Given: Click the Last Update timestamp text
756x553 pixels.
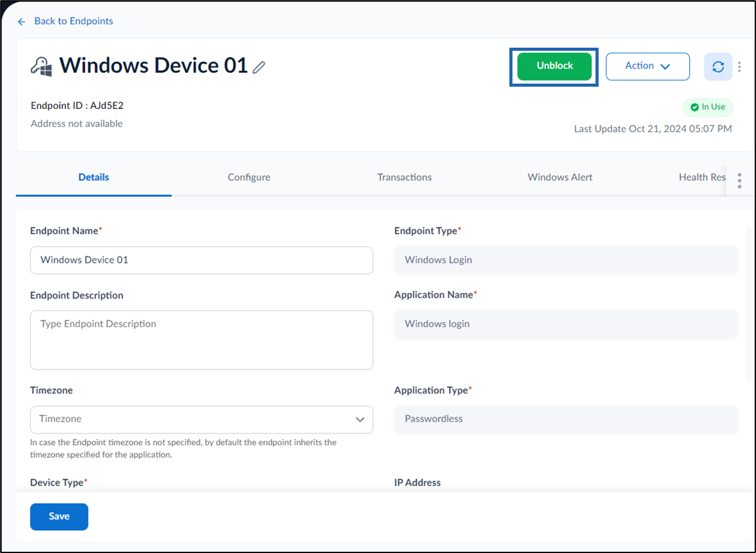Looking at the screenshot, I should 653,129.
